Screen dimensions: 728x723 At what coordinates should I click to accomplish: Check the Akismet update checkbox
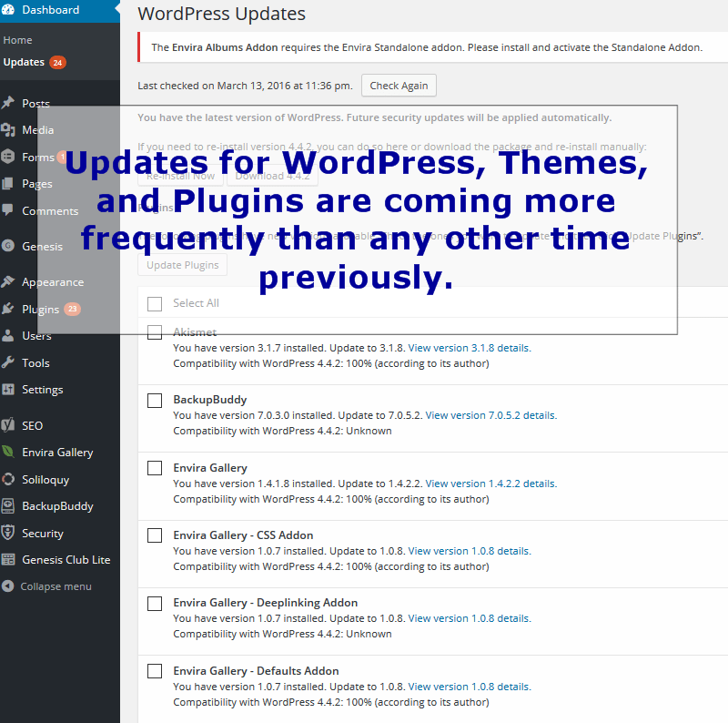click(155, 332)
